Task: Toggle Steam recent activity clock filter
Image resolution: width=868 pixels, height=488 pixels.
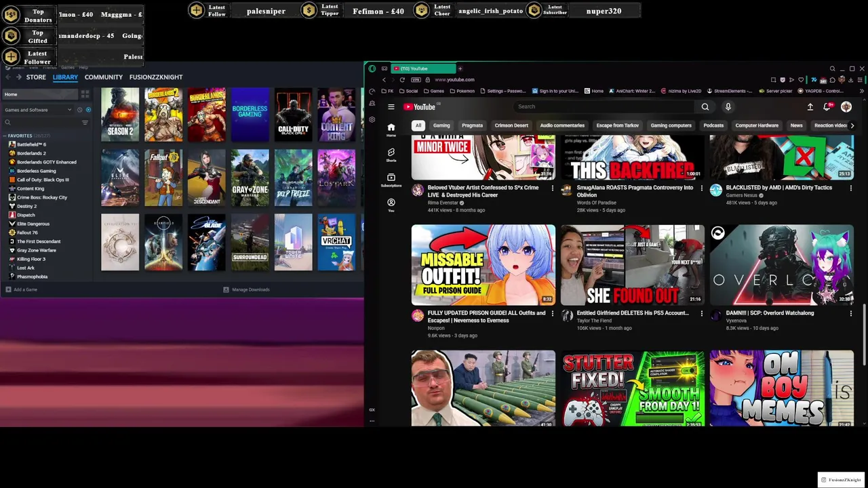Action: [x=79, y=110]
